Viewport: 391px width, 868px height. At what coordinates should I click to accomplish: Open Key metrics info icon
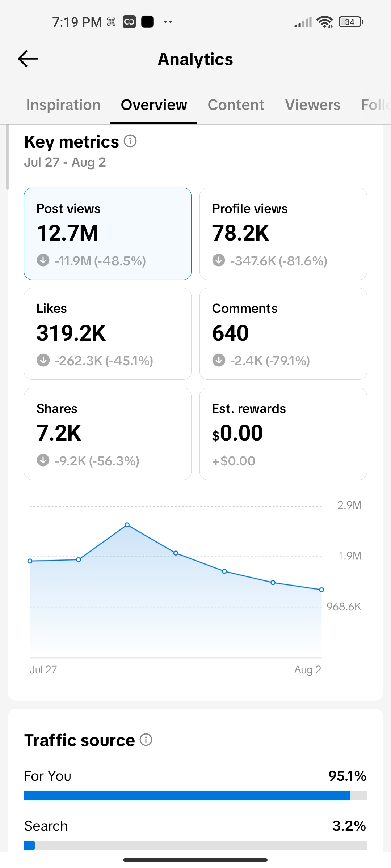[x=130, y=141]
